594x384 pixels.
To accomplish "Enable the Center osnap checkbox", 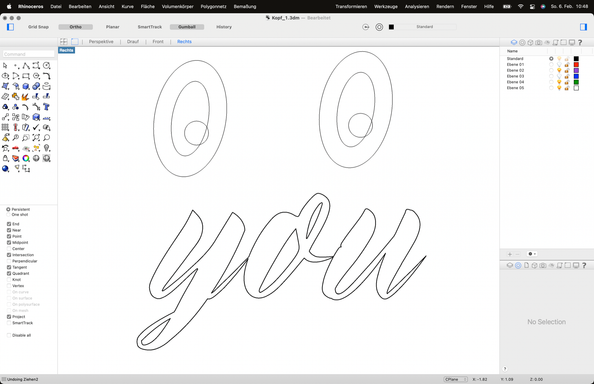I will 9,249.
